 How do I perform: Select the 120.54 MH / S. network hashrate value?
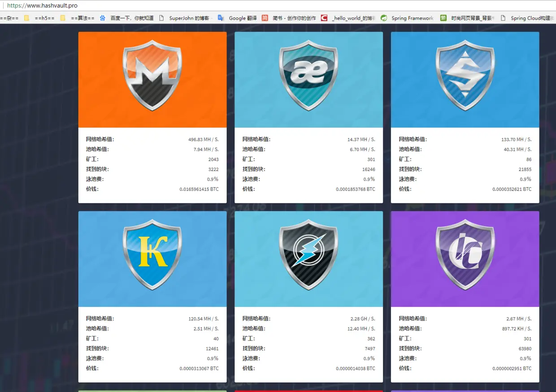[x=204, y=319]
